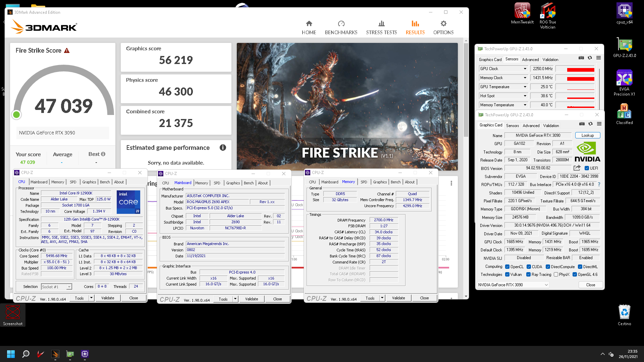This screenshot has height=362, width=644.
Task: Open the Socket #1 selection dropdown
Action: [56, 287]
